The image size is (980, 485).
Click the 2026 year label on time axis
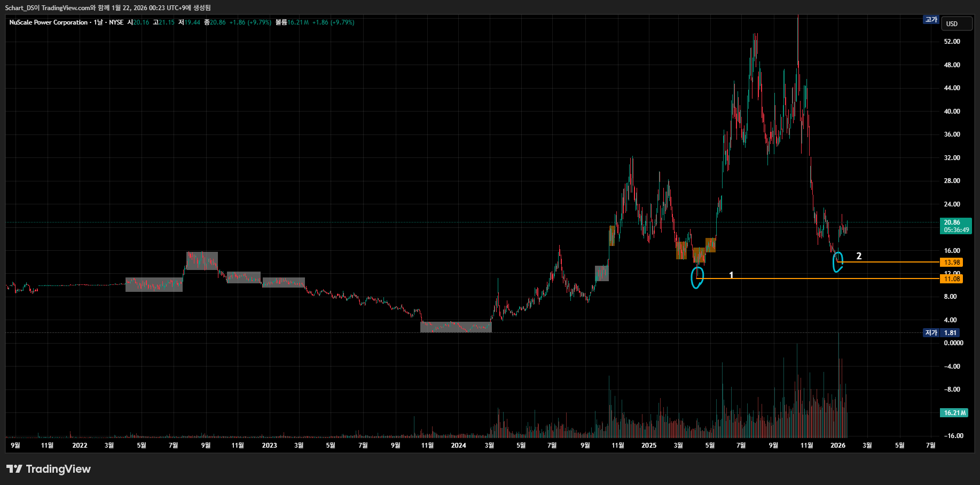click(x=838, y=446)
